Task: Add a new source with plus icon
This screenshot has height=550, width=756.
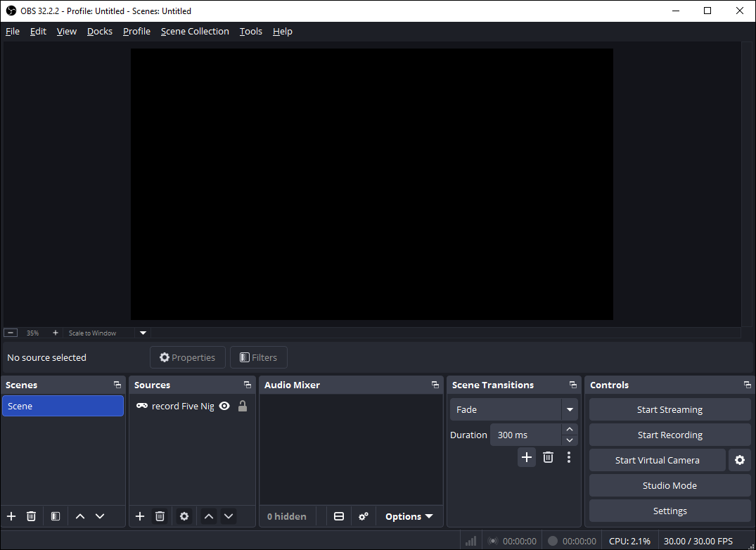Action: 140,516
